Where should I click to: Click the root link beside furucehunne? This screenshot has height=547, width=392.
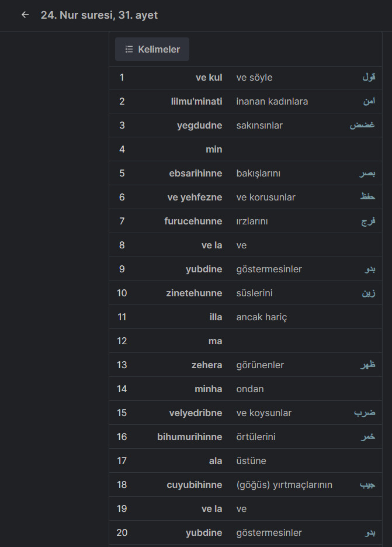point(368,221)
